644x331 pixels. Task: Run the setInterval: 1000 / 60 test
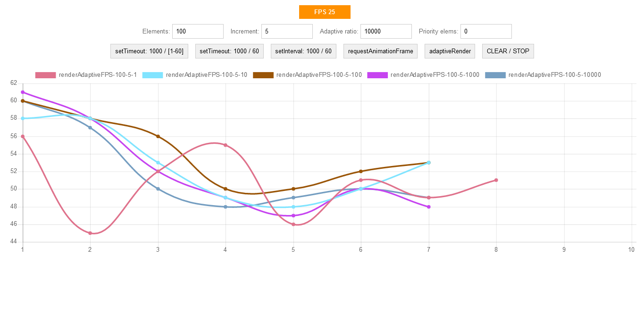click(x=303, y=51)
